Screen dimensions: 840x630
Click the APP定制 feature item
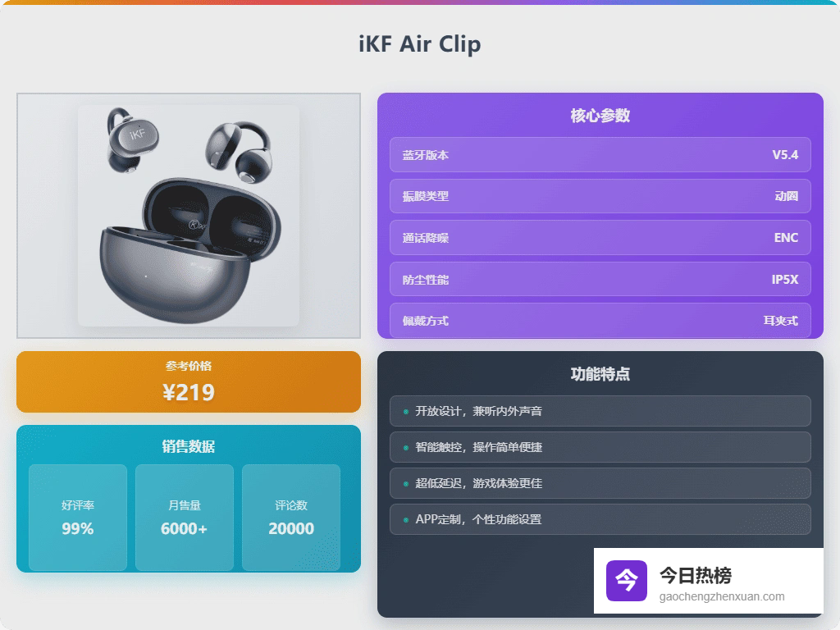600,519
